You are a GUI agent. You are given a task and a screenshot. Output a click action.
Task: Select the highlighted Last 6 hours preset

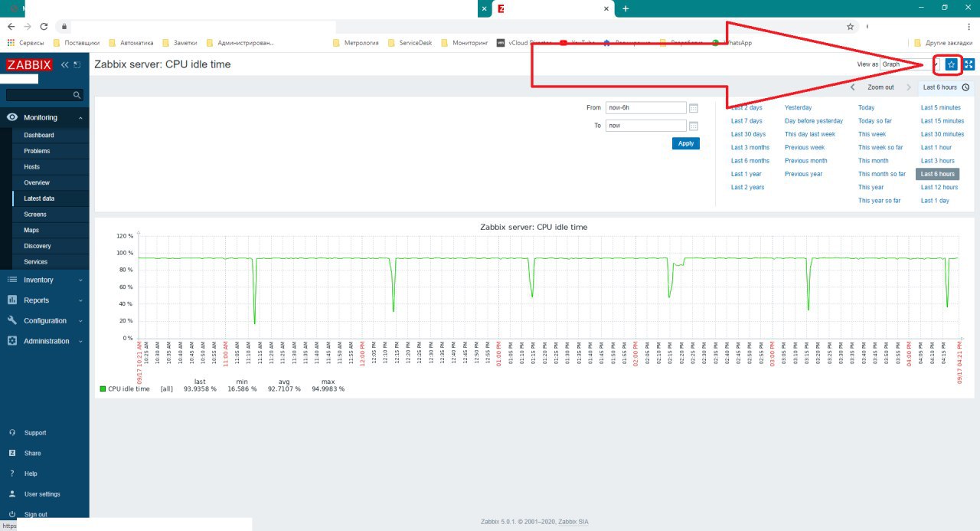point(937,174)
